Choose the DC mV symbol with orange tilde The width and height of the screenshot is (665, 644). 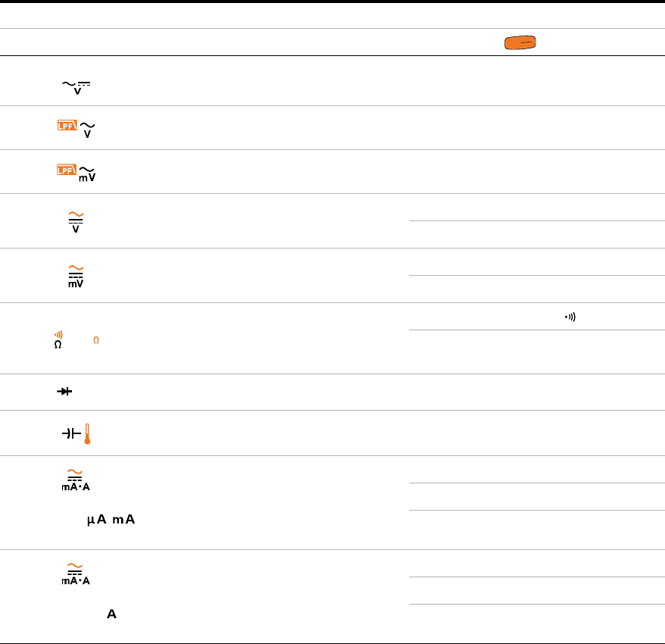pyautogui.click(x=76, y=277)
